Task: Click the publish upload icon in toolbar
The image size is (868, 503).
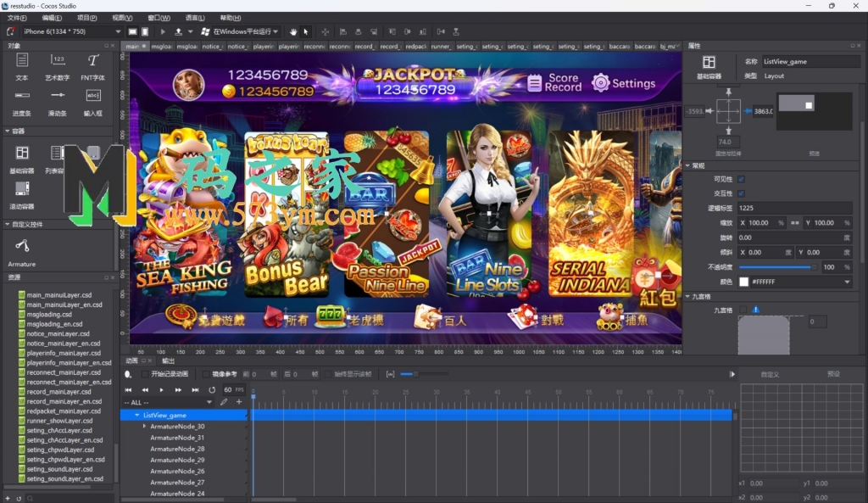Action: pyautogui.click(x=178, y=31)
